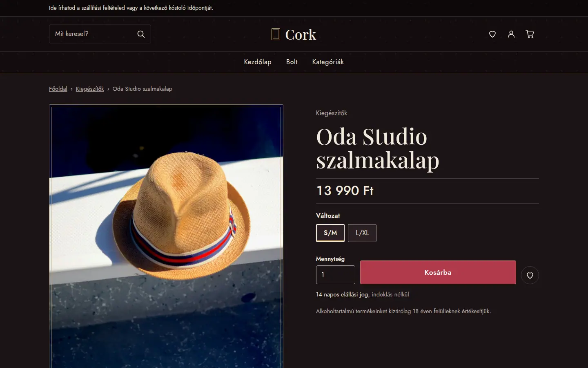Open the Kategóriák menu item
This screenshot has width=588, height=368.
328,62
